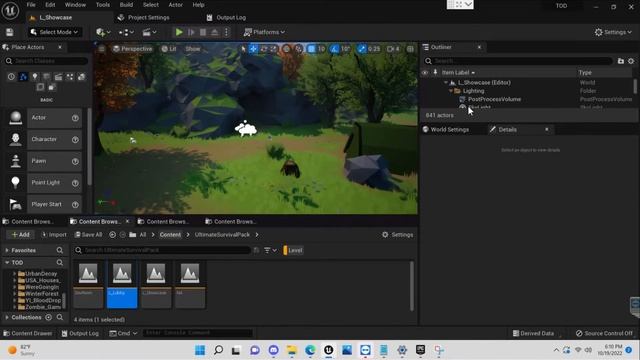Open the Content Drawer
This screenshot has width=640, height=360.
tap(28, 333)
